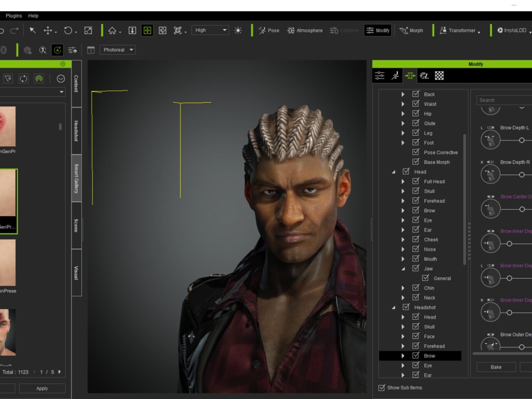Toggle the sun light icon
The height and width of the screenshot is (399, 532).
[x=238, y=30]
